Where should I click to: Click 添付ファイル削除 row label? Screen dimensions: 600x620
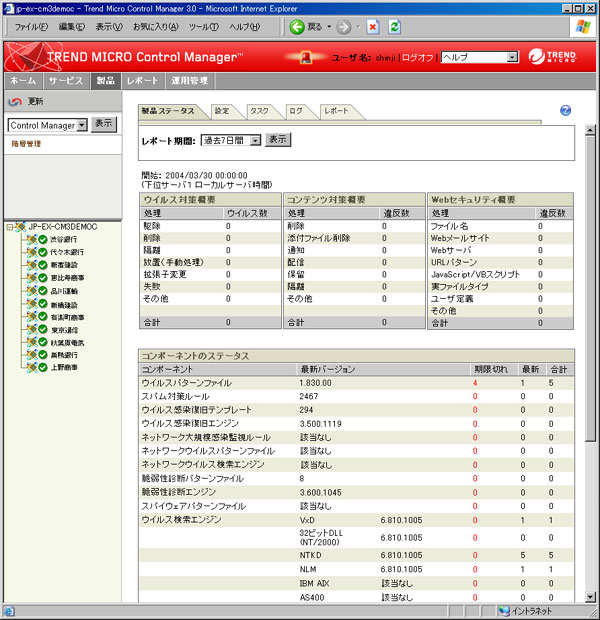click(x=319, y=238)
